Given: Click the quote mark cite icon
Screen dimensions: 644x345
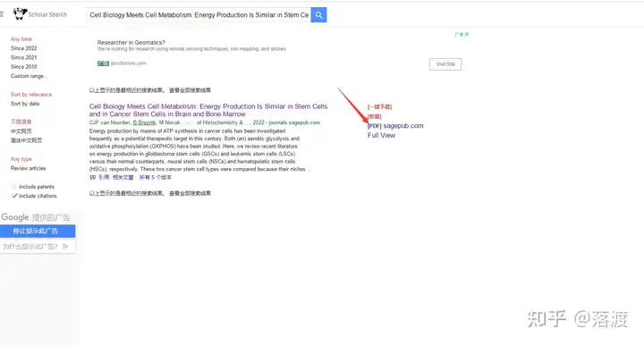Looking at the screenshot, I should (x=92, y=178).
